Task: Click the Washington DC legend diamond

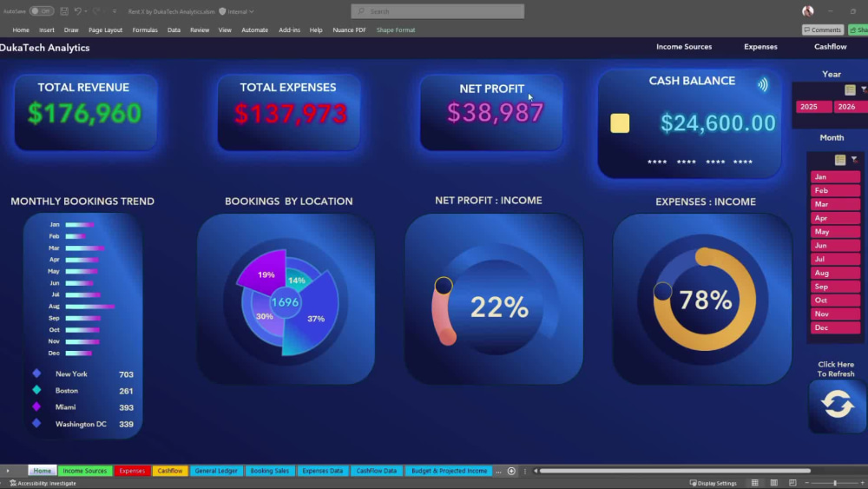Action: coord(36,423)
